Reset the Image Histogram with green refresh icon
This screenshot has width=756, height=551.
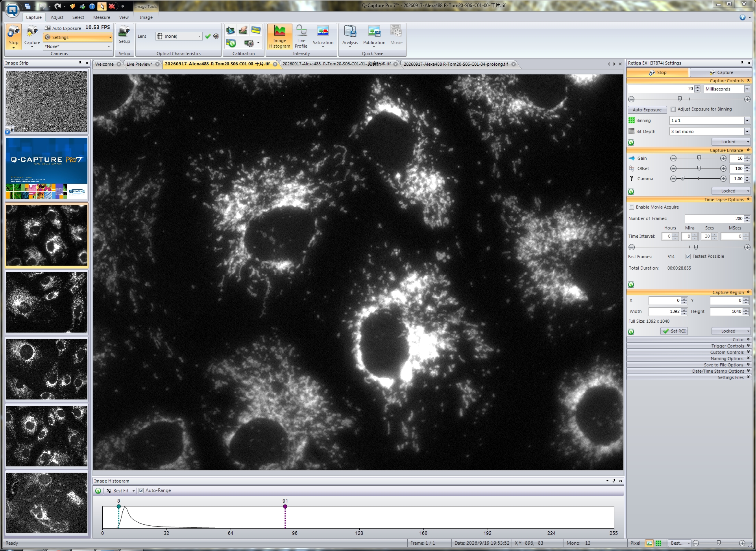[x=98, y=491]
